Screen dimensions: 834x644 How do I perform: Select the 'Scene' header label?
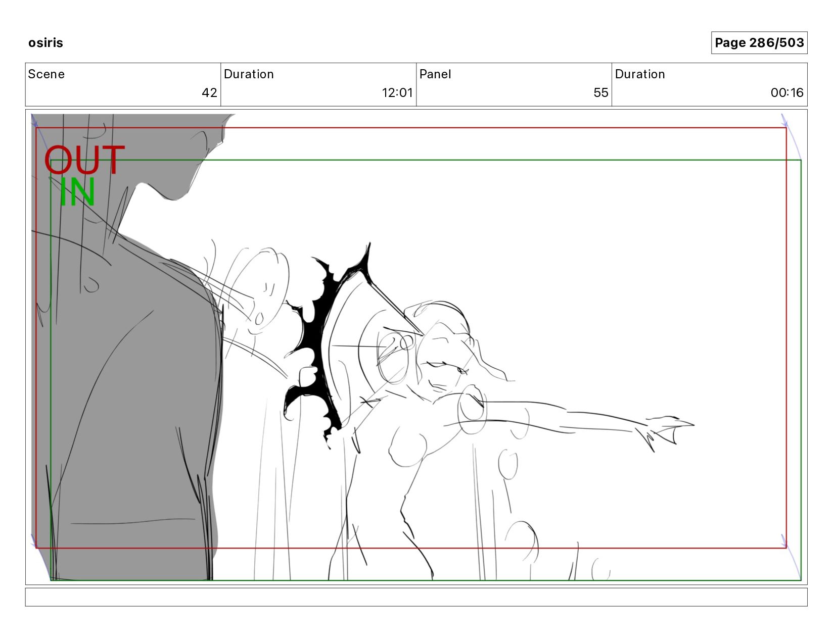[47, 74]
